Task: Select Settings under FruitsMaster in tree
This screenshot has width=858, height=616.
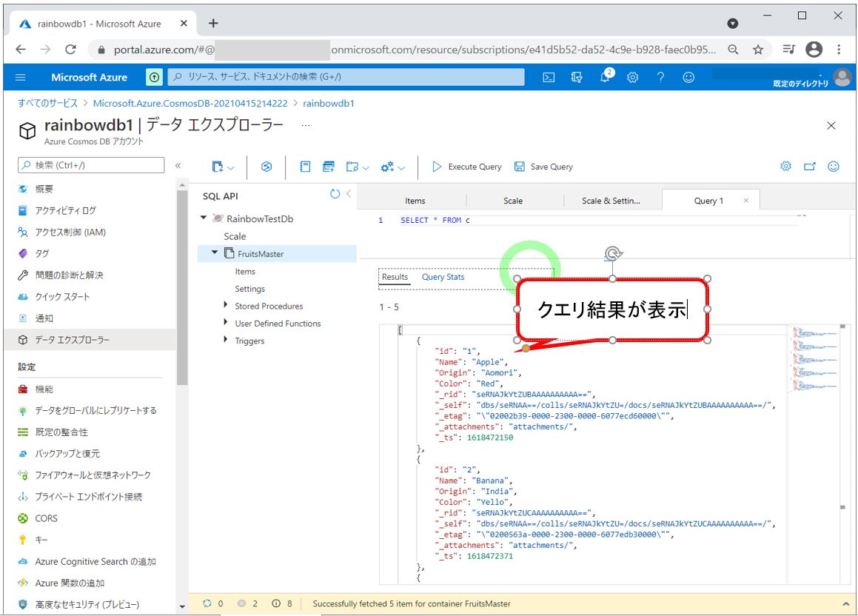Action: point(250,289)
